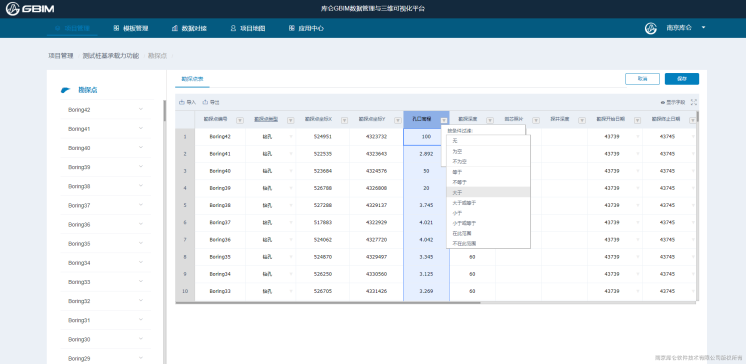This screenshot has width=746, height=364.
Task: Choose 小于 in filter condition list
Action: 488,213
